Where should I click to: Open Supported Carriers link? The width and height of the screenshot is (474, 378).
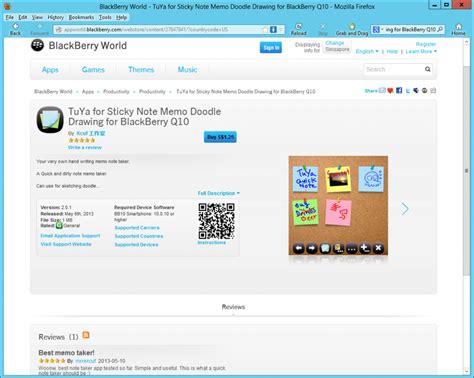click(x=137, y=228)
